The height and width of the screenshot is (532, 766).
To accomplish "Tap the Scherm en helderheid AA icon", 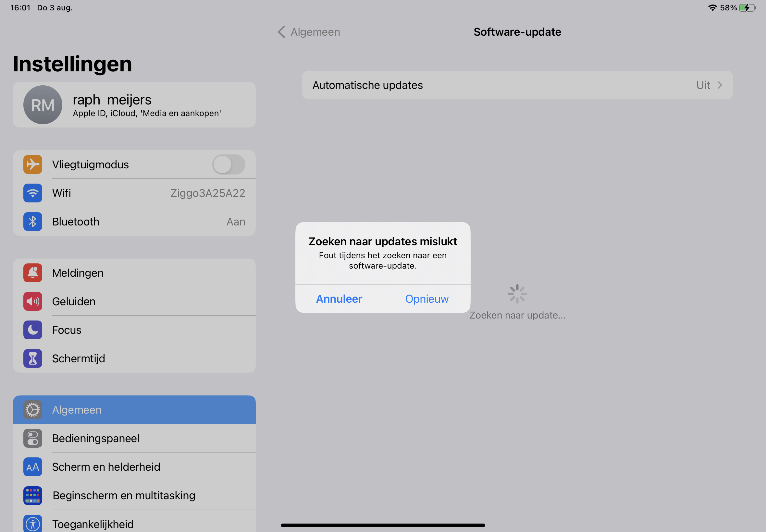I will (33, 467).
